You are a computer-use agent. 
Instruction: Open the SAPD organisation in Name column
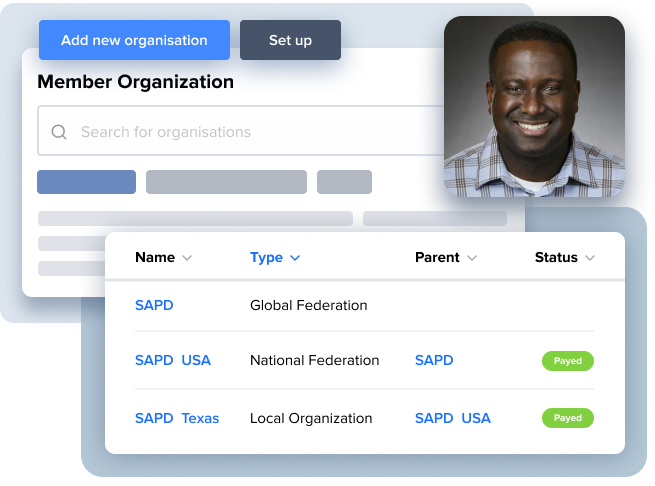pyautogui.click(x=154, y=305)
